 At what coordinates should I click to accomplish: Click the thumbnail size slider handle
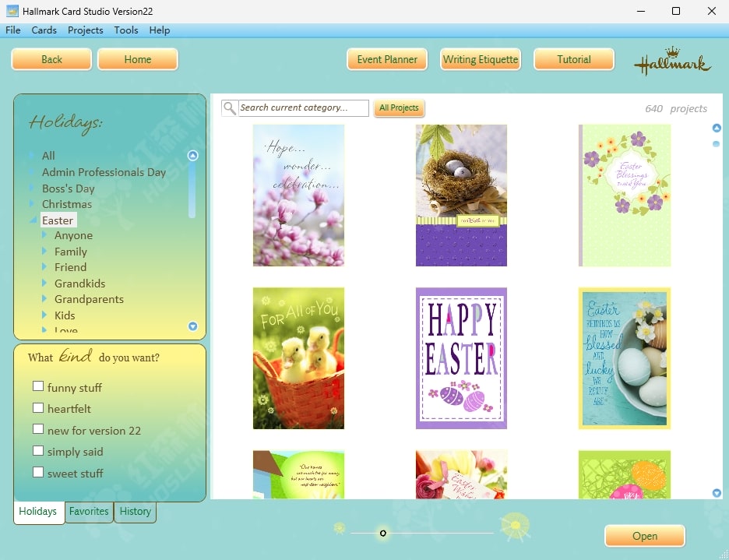(x=383, y=533)
